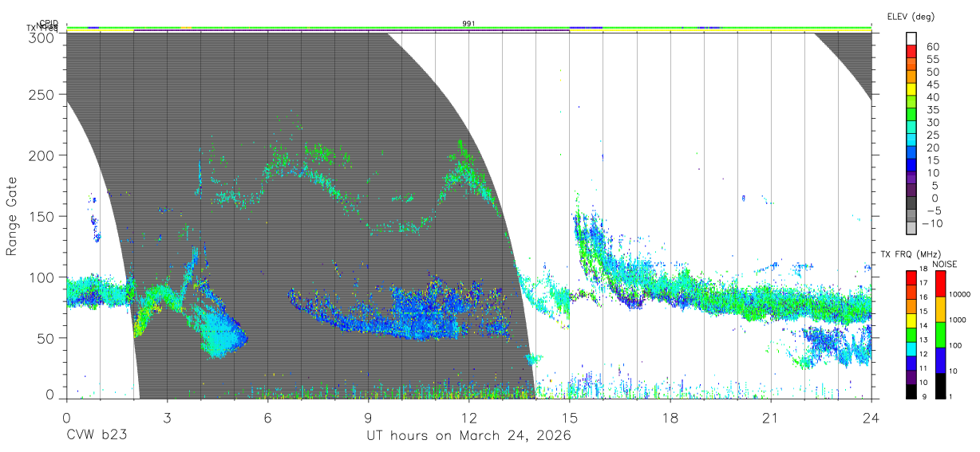Pick the red segment of TX FRQ bar

pos(911,277)
